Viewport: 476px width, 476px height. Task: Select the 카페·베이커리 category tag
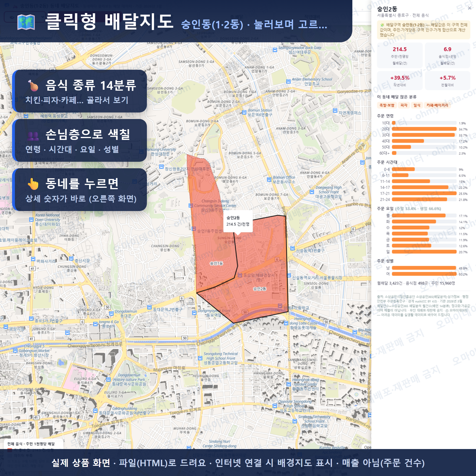click(x=437, y=105)
